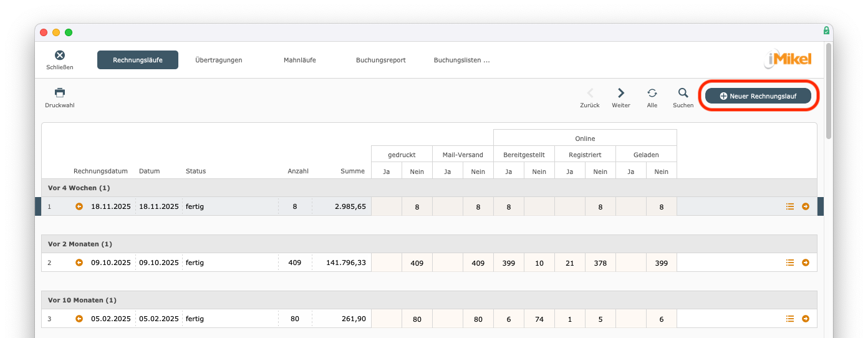Click the Alle refresh icon

tap(652, 93)
